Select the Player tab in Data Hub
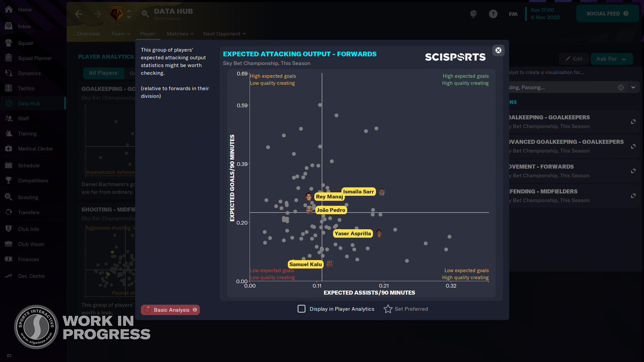644x362 pixels. 147,34
